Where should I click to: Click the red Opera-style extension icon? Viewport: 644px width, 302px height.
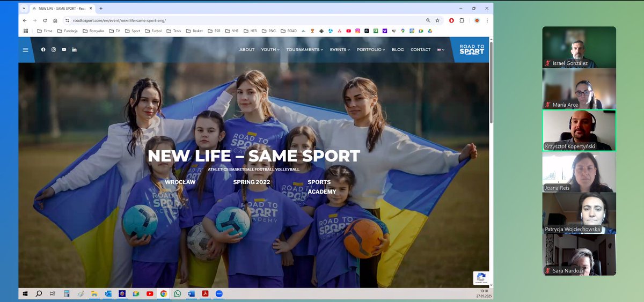pos(451,20)
